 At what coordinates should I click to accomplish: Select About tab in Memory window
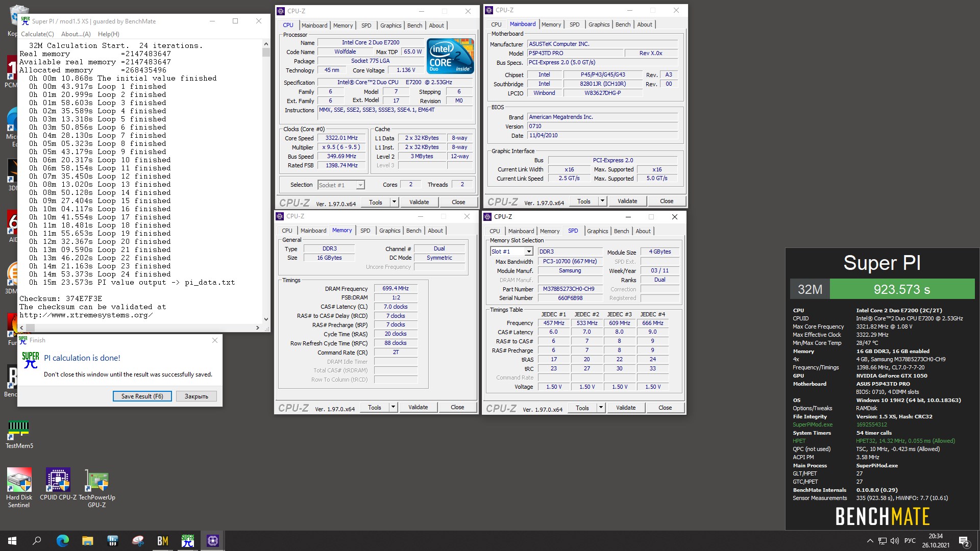click(x=435, y=231)
